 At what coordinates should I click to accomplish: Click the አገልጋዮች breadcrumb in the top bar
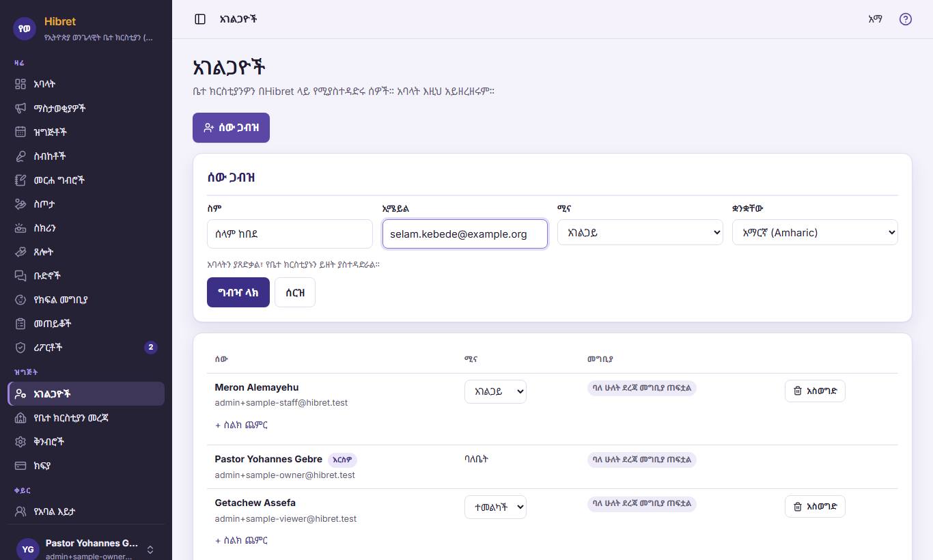(238, 19)
